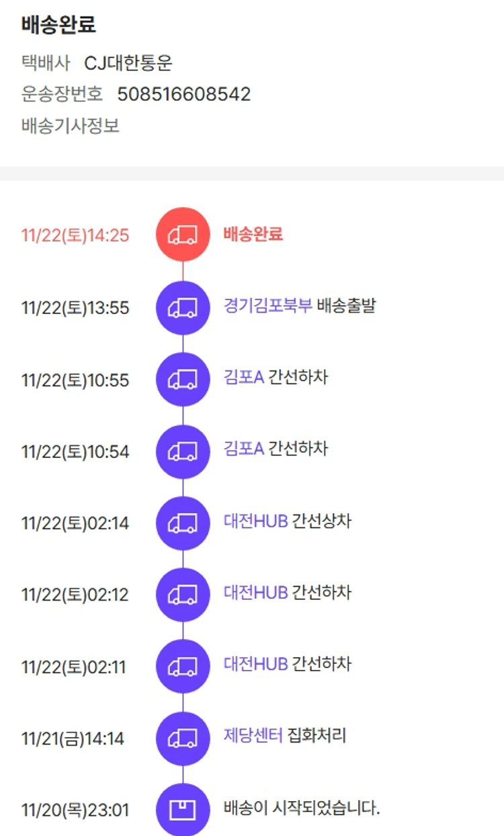Click the red 배송완료 status text
Viewport: 504px width, 836px height.
(x=253, y=233)
